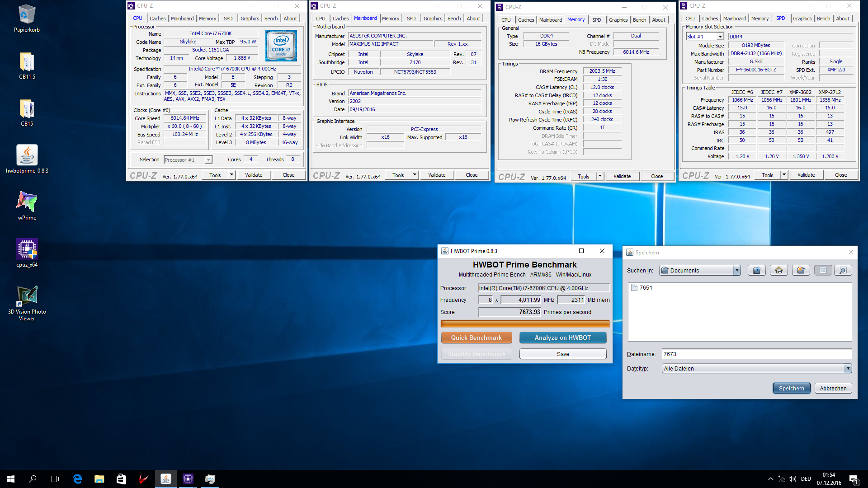The height and width of the screenshot is (488, 868).
Task: Expand Tools dropdown arrow in first CPU-Z window
Action: click(232, 175)
